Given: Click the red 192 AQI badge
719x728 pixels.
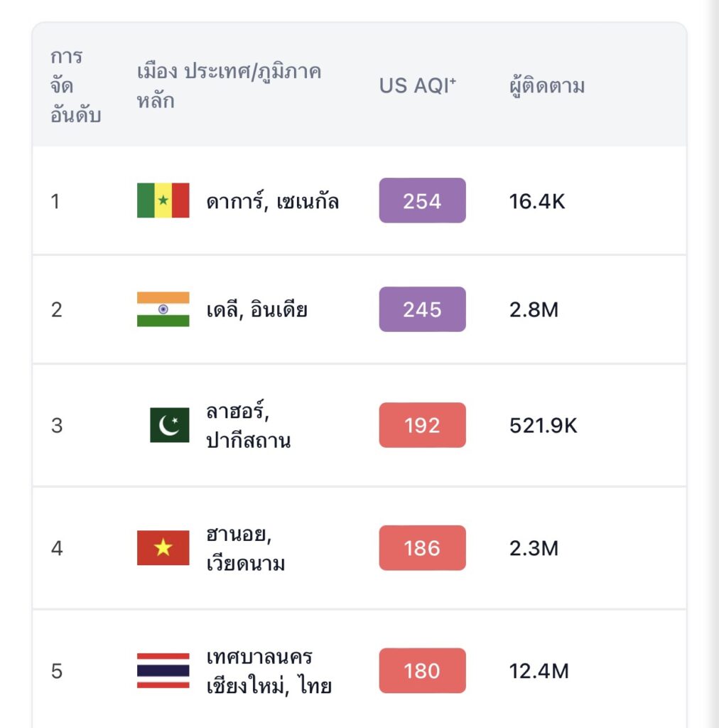Looking at the screenshot, I should click(422, 425).
